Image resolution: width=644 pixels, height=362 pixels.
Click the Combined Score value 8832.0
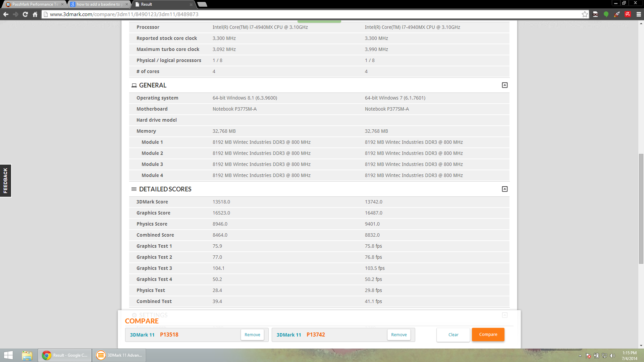pyautogui.click(x=372, y=235)
